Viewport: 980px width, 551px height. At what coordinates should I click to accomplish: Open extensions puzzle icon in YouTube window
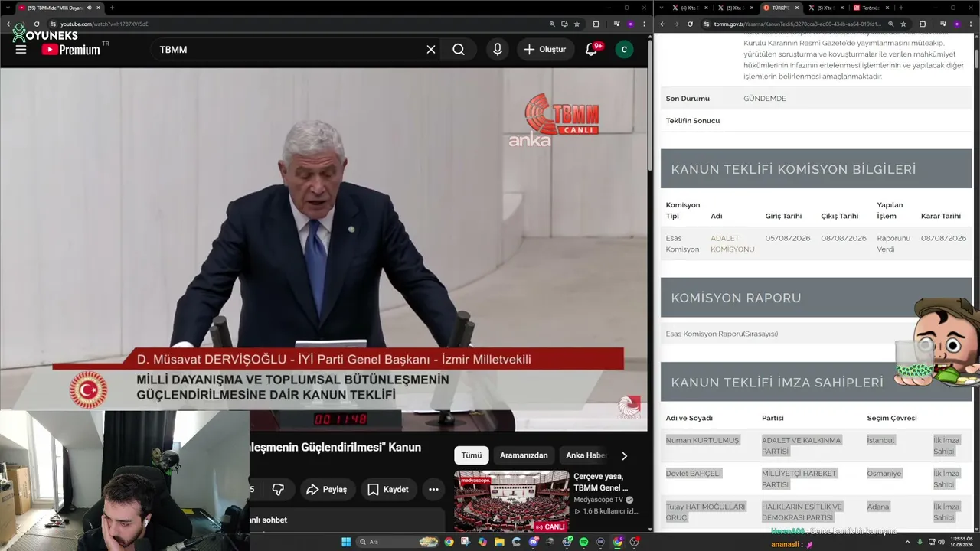596,24
